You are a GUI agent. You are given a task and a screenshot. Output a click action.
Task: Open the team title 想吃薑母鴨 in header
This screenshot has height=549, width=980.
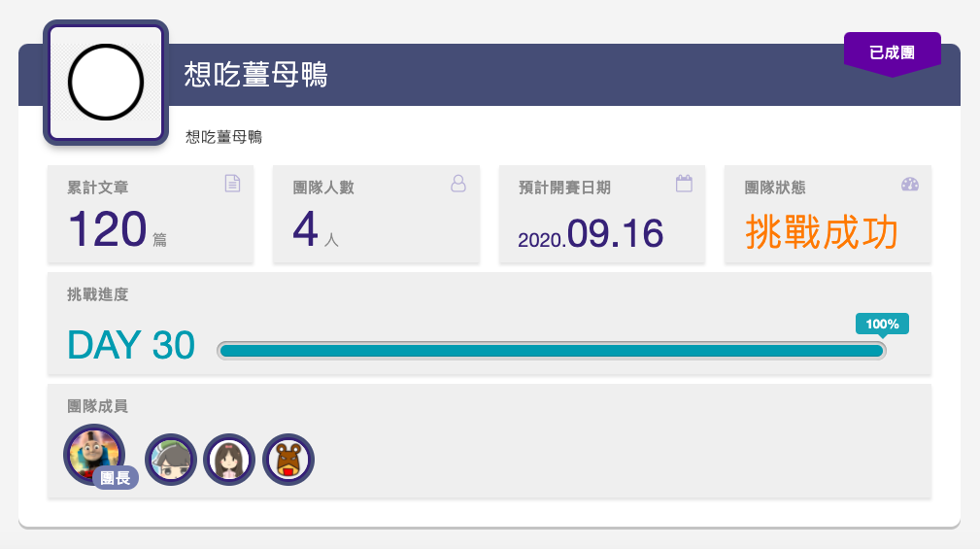coord(256,75)
